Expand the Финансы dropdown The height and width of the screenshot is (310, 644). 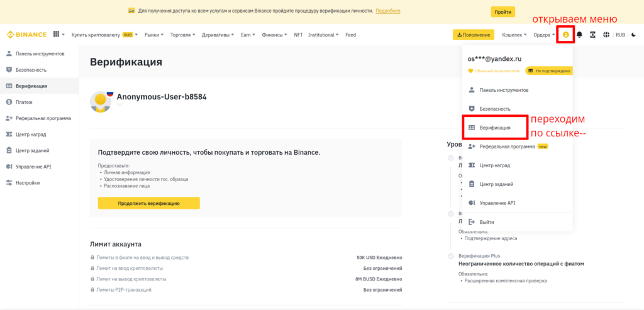(x=274, y=35)
